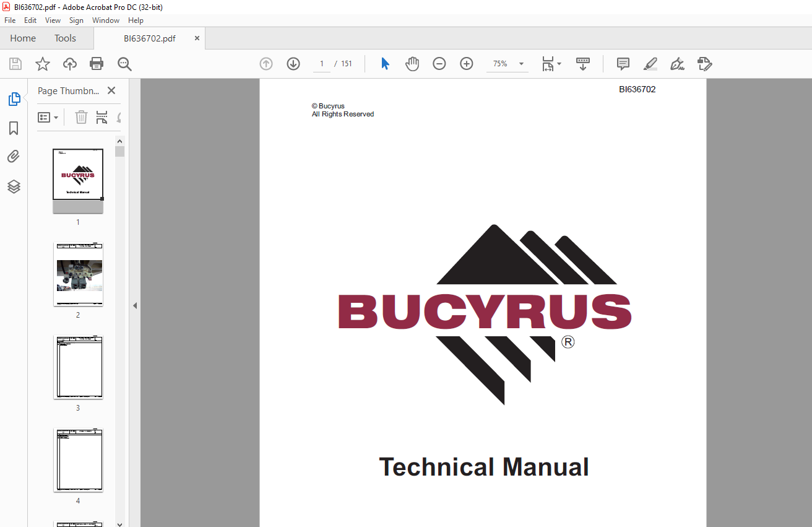The image size is (812, 527).
Task: Open the Edit menu
Action: point(30,20)
